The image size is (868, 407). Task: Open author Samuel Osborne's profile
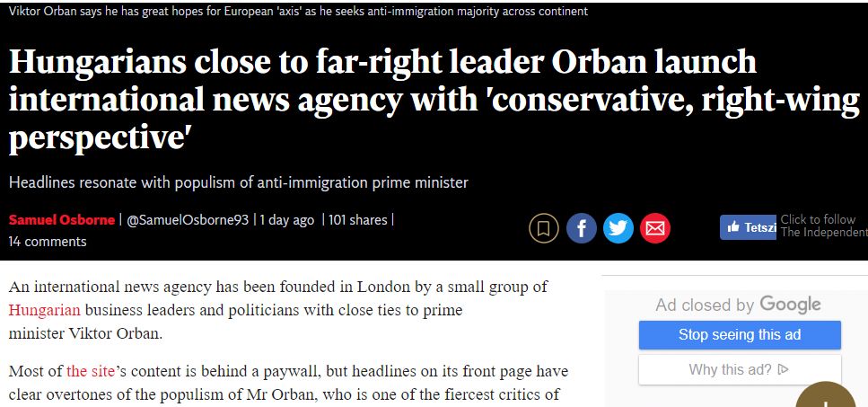click(61, 220)
